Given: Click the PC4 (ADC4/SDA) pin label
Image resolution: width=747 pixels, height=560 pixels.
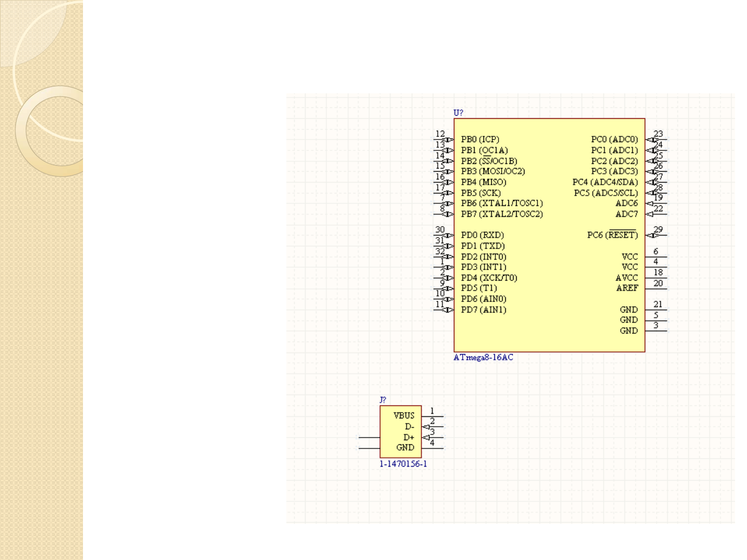Looking at the screenshot, I should click(605, 182).
